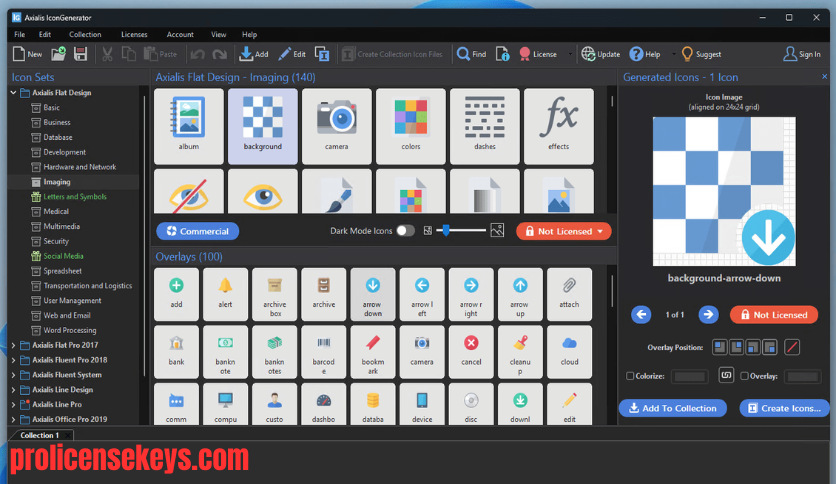Open the Collection menu
Viewport: 836px width, 484px height.
point(85,34)
